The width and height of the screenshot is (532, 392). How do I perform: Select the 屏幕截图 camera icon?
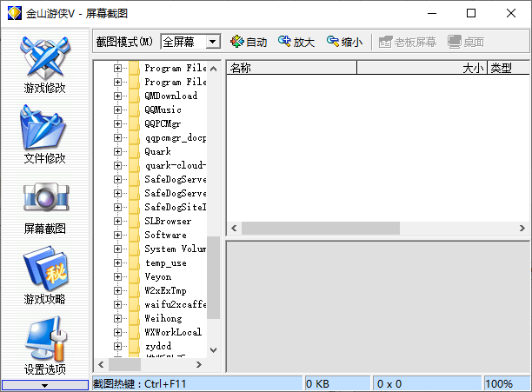[46, 197]
